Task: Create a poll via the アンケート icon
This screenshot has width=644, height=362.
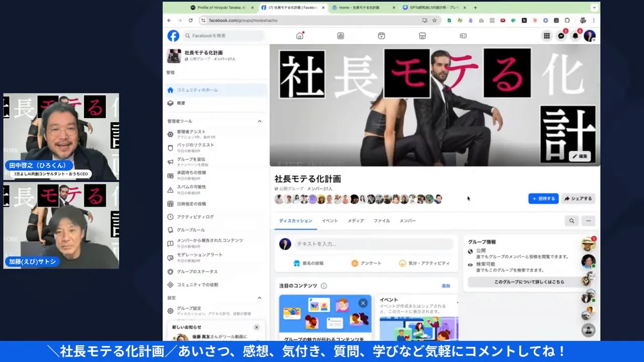Action: click(x=366, y=263)
